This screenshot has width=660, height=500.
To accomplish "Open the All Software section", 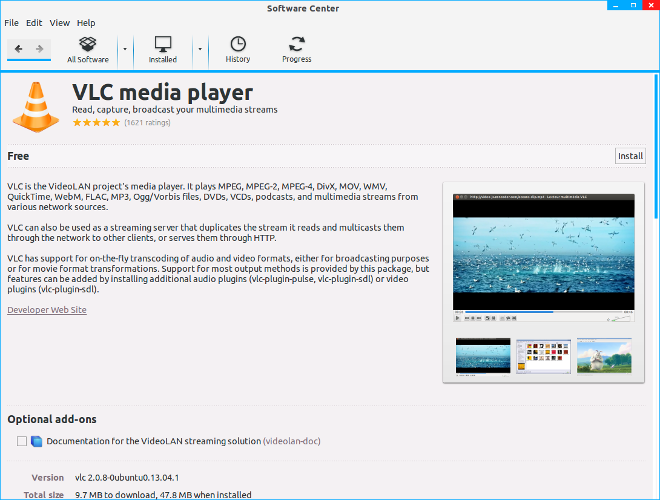I will click(88, 50).
